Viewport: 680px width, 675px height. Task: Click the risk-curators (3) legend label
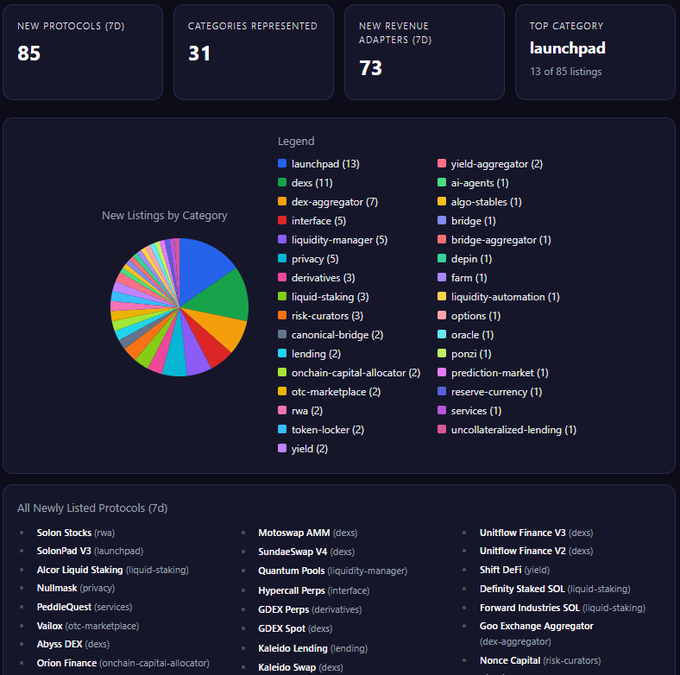pyautogui.click(x=327, y=316)
